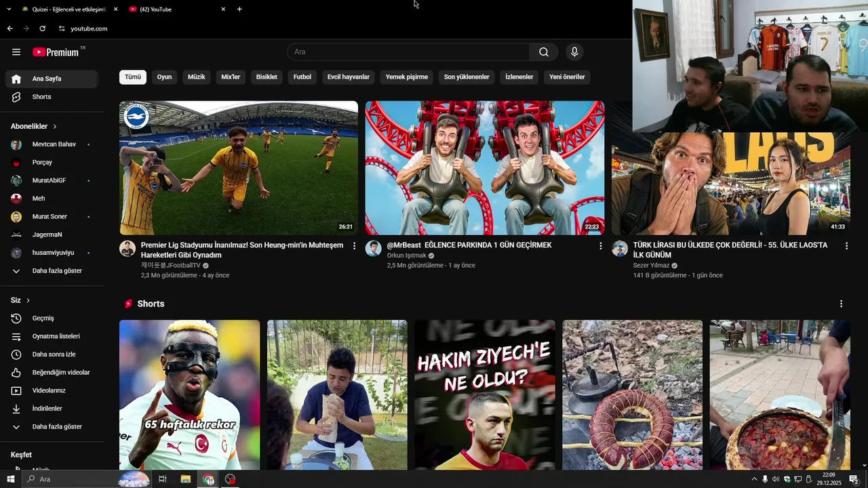The image size is (868, 488).
Task: Select the Tümü filter chip
Action: (x=133, y=77)
